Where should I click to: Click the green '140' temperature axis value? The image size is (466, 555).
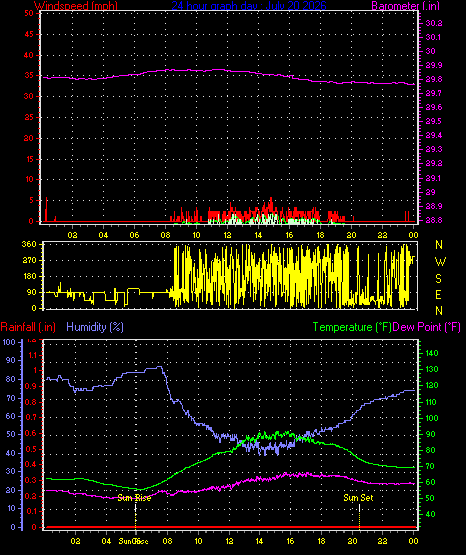(x=432, y=353)
